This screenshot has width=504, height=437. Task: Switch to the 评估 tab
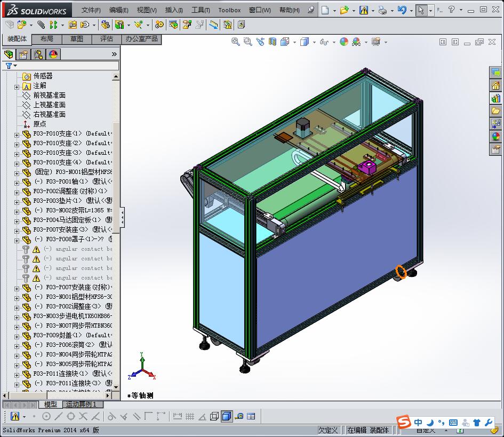(x=107, y=39)
